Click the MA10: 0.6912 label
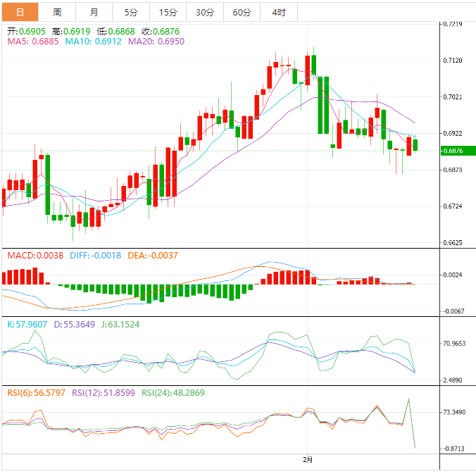Screen dimensions: 476x474 94,42
